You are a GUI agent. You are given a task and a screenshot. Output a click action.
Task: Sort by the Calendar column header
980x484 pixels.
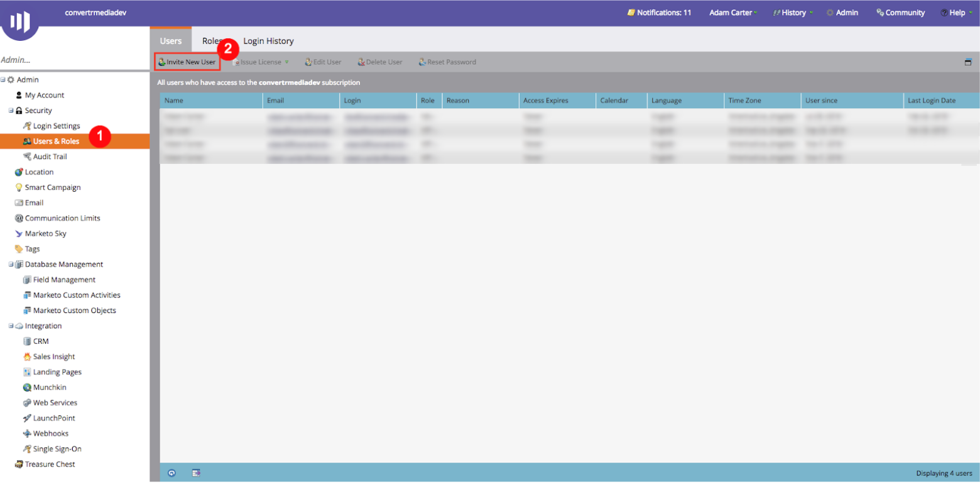[x=621, y=101]
